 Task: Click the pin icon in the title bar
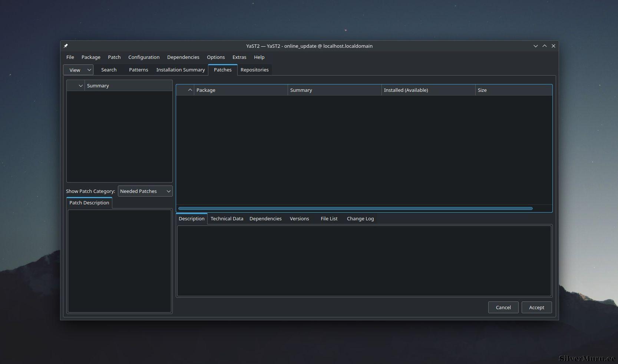coord(66,46)
